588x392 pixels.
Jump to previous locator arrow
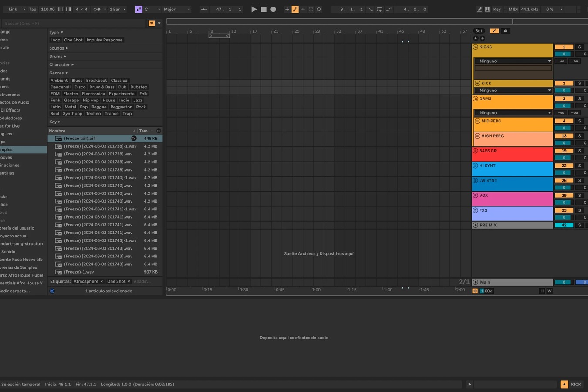476,38
